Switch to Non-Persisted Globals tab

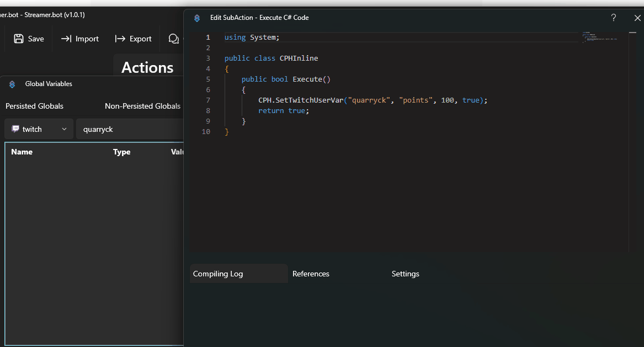[x=142, y=106]
